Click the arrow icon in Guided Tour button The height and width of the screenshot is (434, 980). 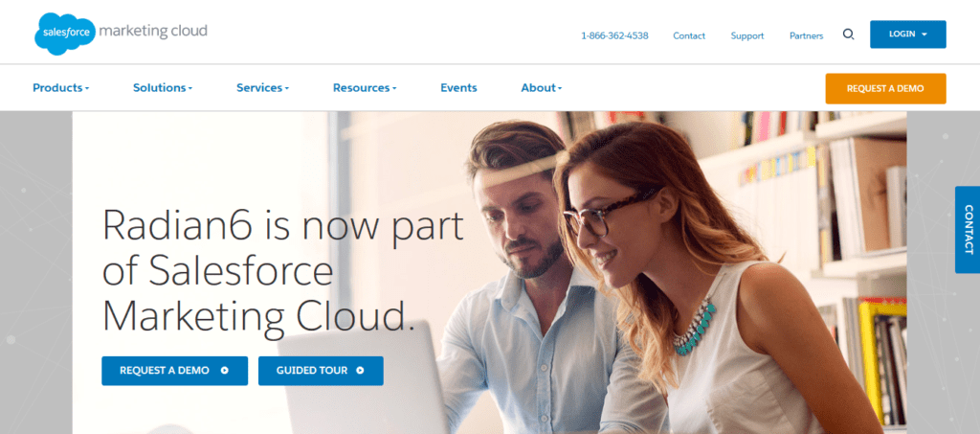click(x=360, y=370)
